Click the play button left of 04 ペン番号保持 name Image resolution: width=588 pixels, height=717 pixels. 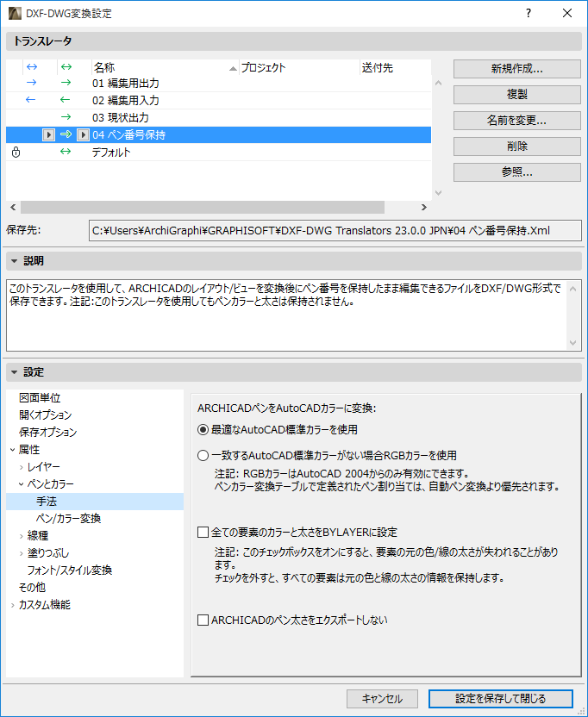(83, 135)
